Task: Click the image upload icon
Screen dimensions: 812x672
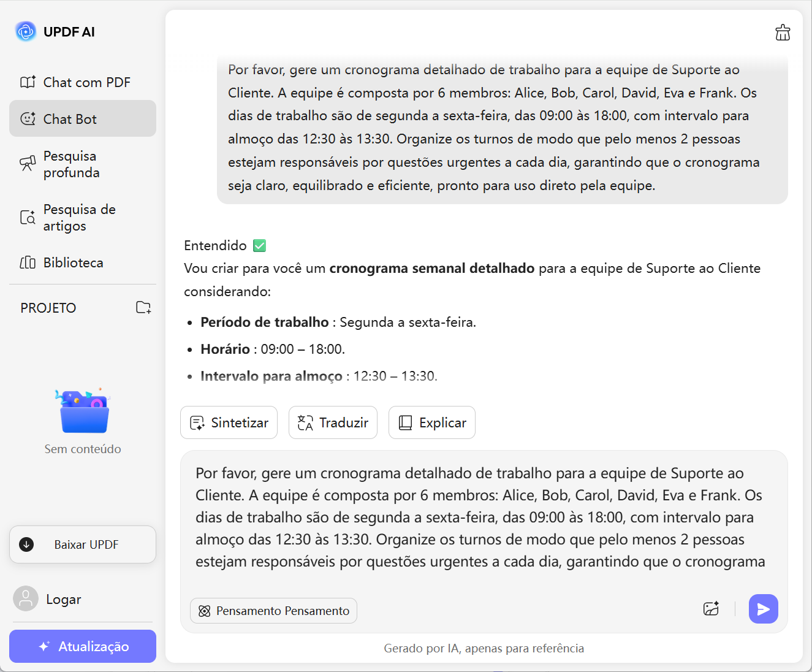Action: coord(711,609)
